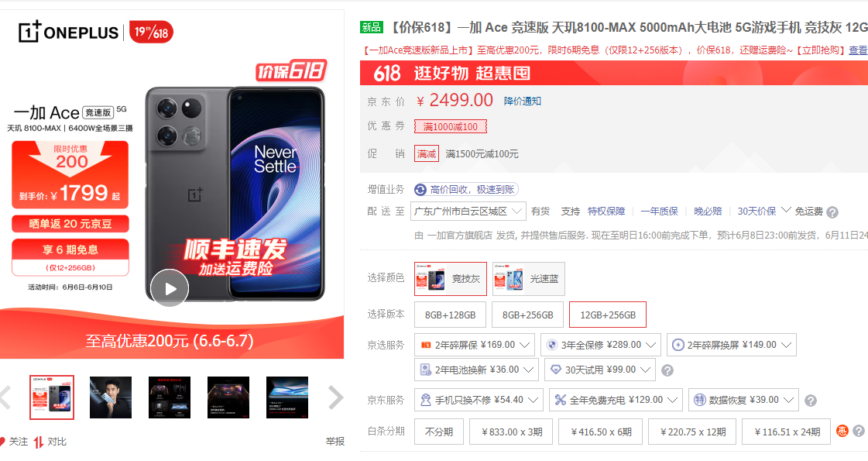This screenshot has width=868, height=461.
Task: Click the recycle icon beside 高价回收
Action: pyautogui.click(x=420, y=190)
